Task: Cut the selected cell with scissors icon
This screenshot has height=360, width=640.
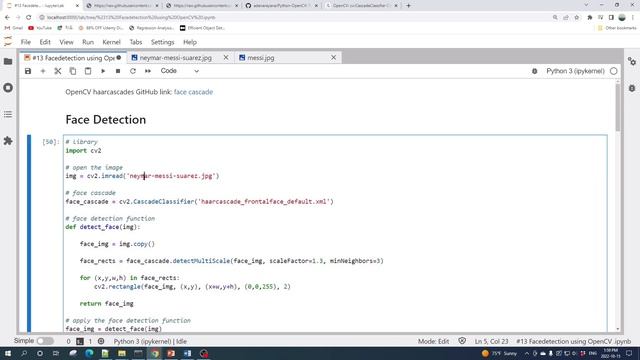Action: coord(58,71)
